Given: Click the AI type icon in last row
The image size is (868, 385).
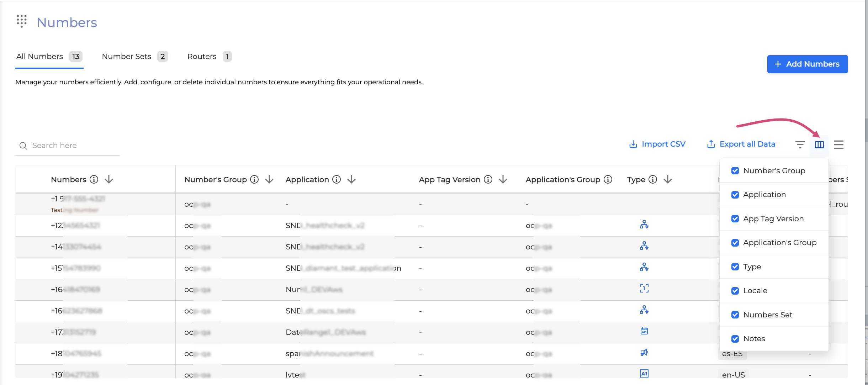Looking at the screenshot, I should [x=644, y=373].
